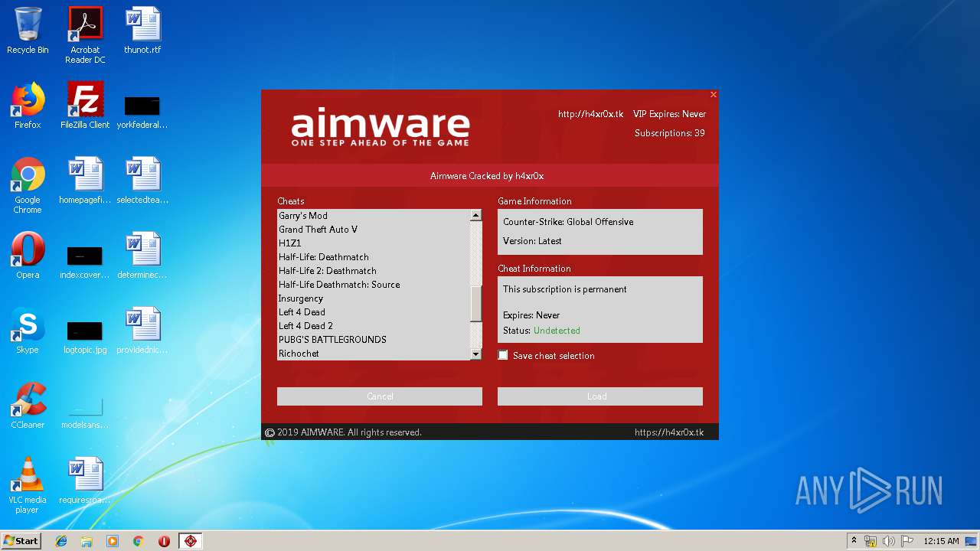Select PUBG'S BATTLEGROUNDS entry
Viewport: 980px width, 551px height.
(x=373, y=340)
